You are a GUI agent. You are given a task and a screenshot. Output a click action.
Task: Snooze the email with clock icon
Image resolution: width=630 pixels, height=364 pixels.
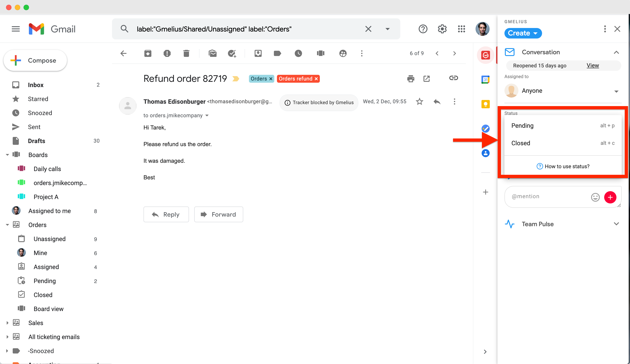click(298, 53)
